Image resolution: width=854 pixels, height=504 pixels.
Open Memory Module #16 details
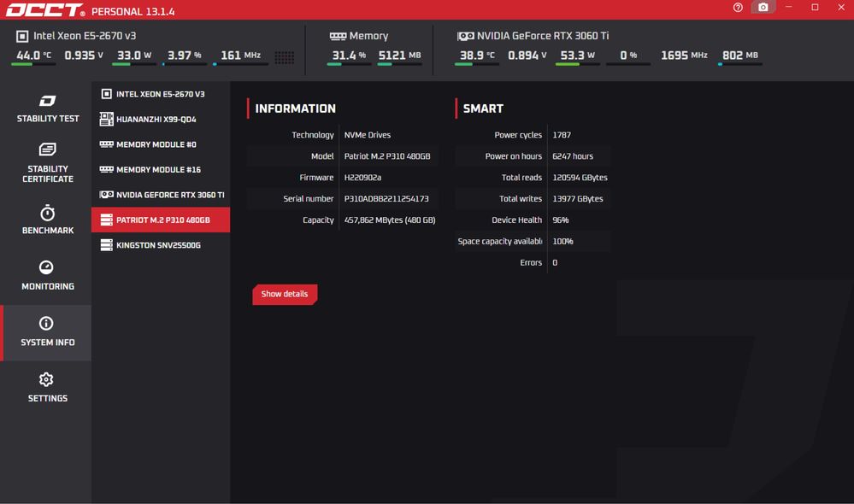point(161,169)
